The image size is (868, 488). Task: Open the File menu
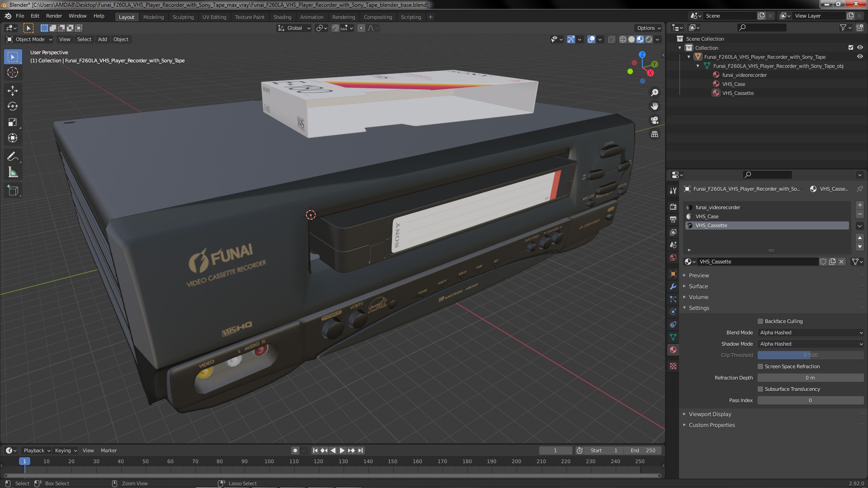pos(20,16)
